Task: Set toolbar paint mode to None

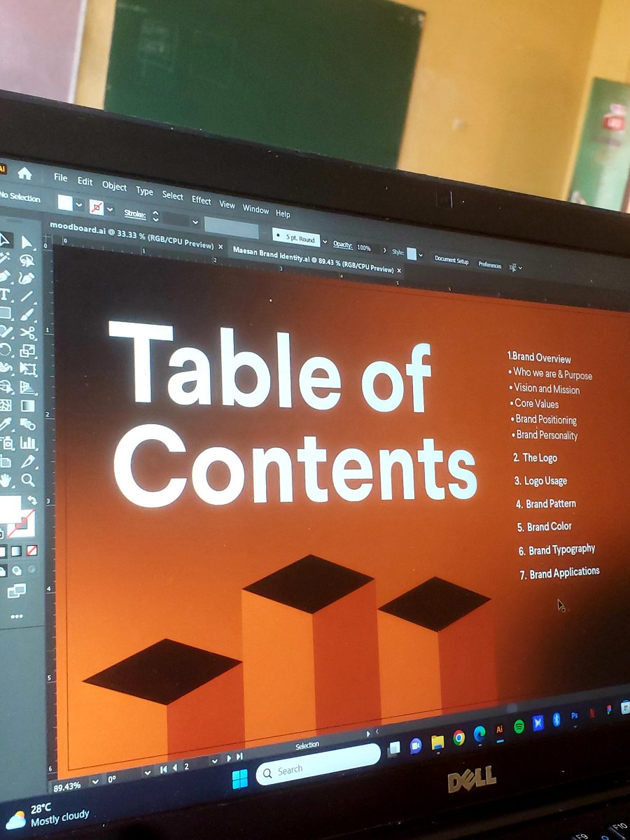Action: [x=32, y=551]
